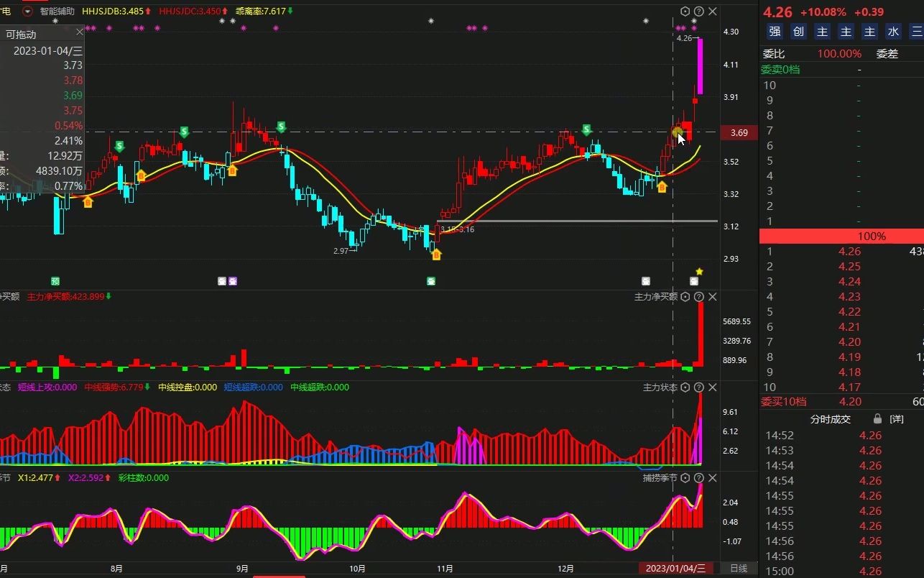Viewport: 924px width, 578px height.
Task: Click the 中线控盘:0.000 readout
Action: (x=188, y=387)
